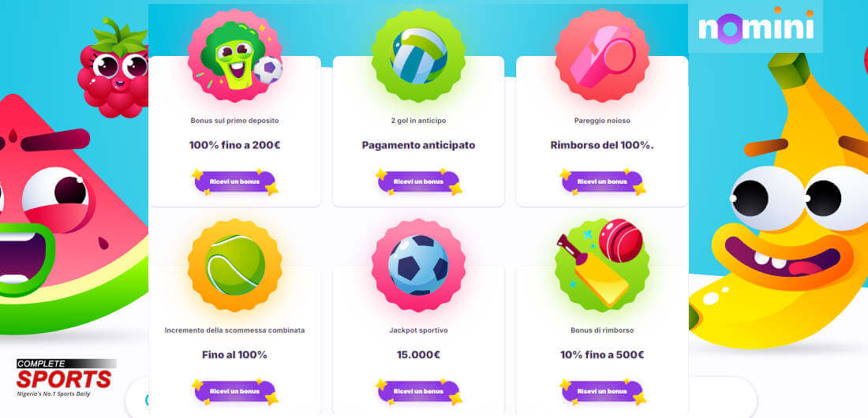Open the nomini logo
The height and width of the screenshot is (418, 868).
pyautogui.click(x=756, y=27)
